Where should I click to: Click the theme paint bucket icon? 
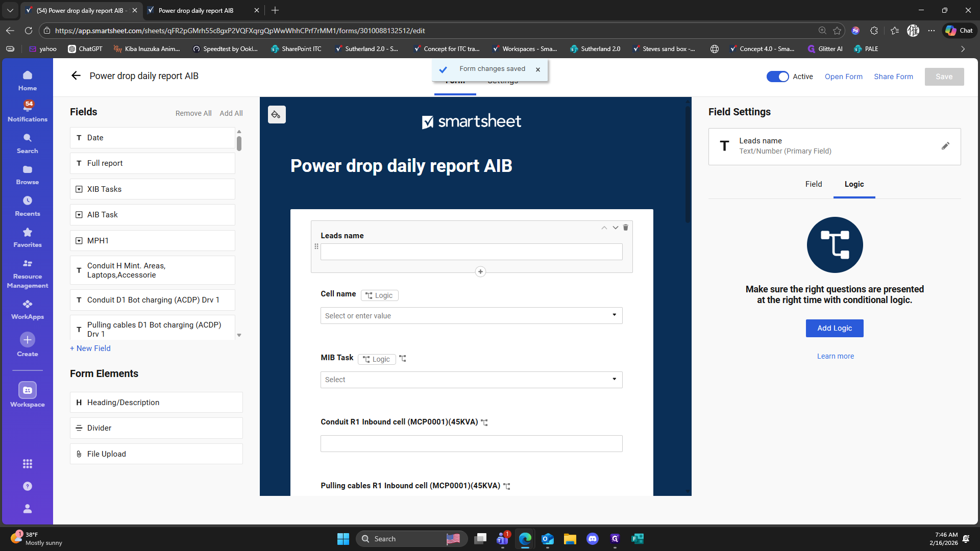[276, 115]
